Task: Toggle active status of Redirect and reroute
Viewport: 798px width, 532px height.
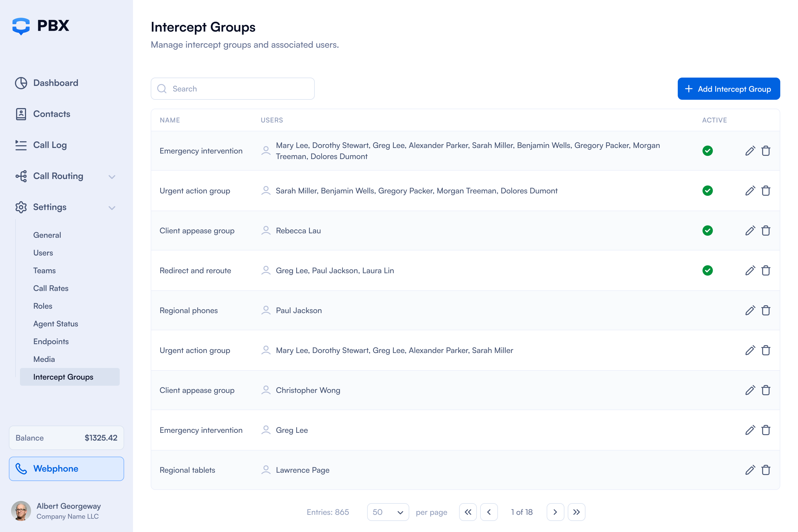Action: tap(707, 270)
